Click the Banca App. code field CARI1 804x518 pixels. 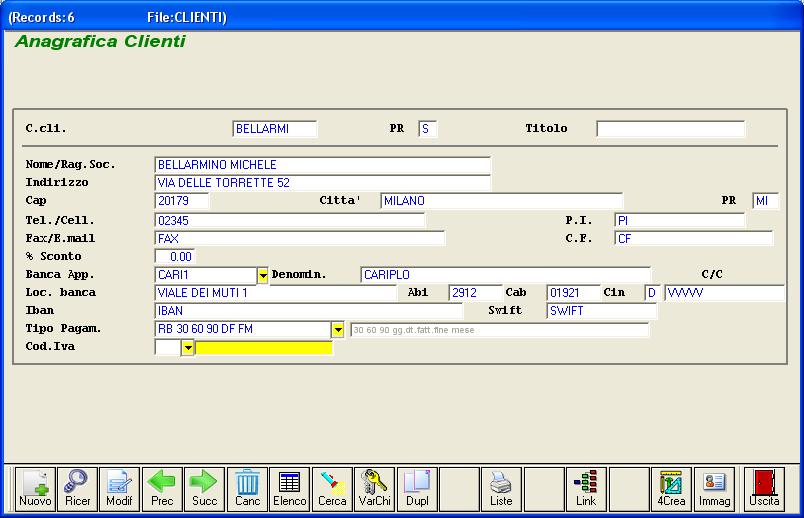(x=206, y=275)
